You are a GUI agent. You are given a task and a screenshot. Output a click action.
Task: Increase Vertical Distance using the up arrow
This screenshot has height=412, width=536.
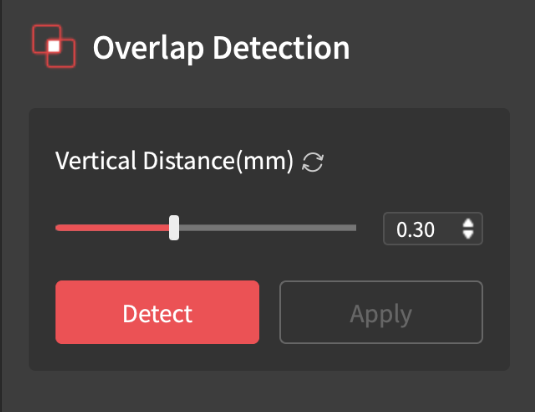coord(468,223)
